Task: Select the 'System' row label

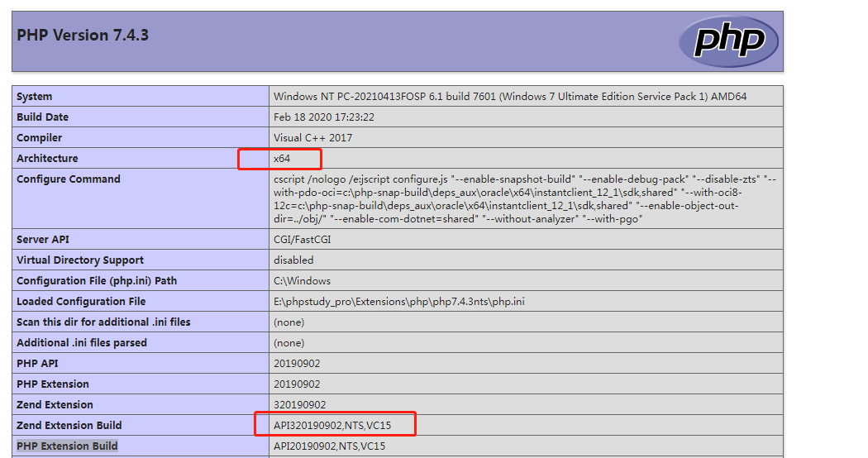Action: click(x=35, y=97)
